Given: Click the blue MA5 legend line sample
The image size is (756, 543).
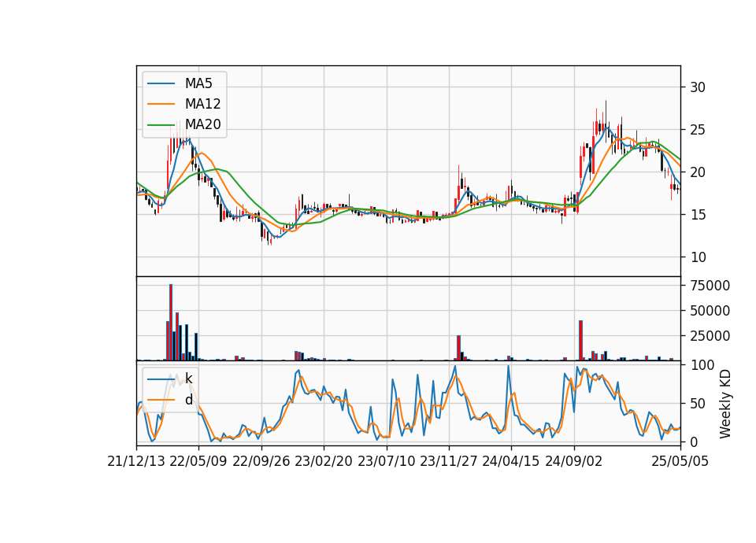Looking at the screenshot, I should coord(161,83).
